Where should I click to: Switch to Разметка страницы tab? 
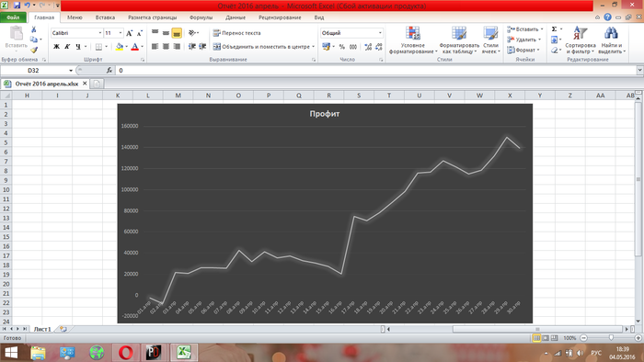[x=153, y=17]
